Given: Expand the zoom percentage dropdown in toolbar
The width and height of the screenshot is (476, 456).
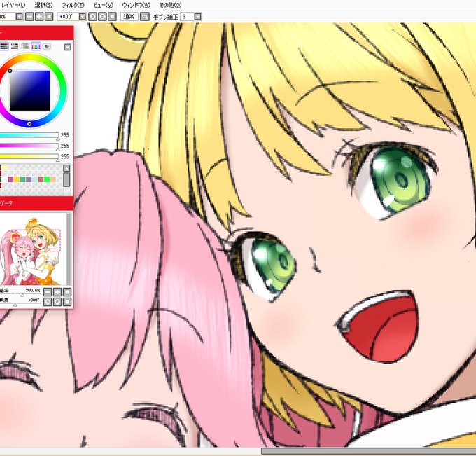Looking at the screenshot, I should pos(19,16).
